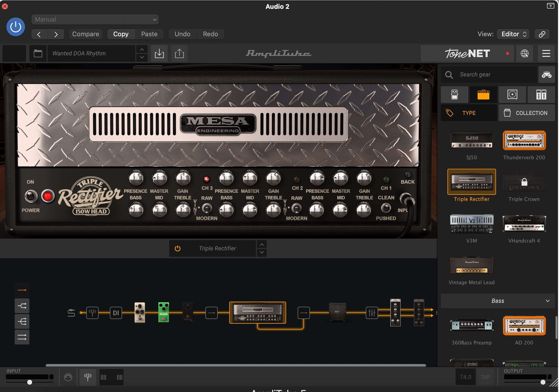Click the globe web icon
The image size is (559, 392).
tap(525, 53)
